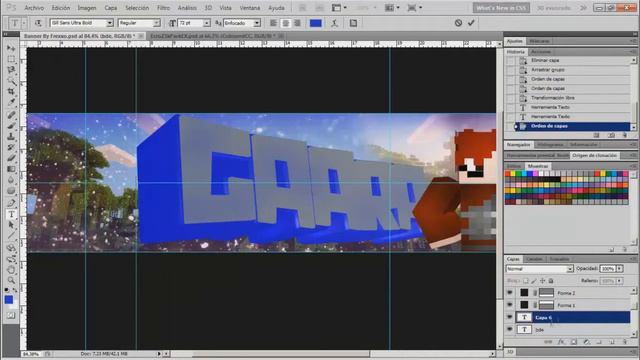
Task: Open the Archivo menu
Action: click(34, 8)
